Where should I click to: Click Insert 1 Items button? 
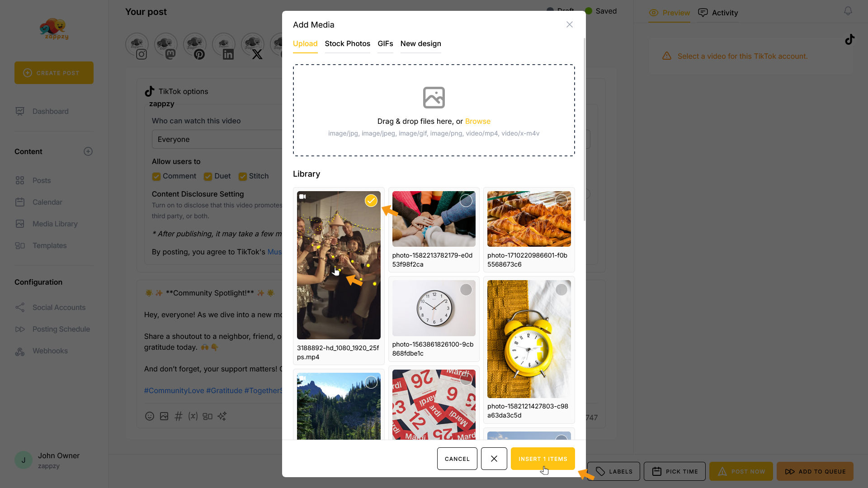click(542, 459)
